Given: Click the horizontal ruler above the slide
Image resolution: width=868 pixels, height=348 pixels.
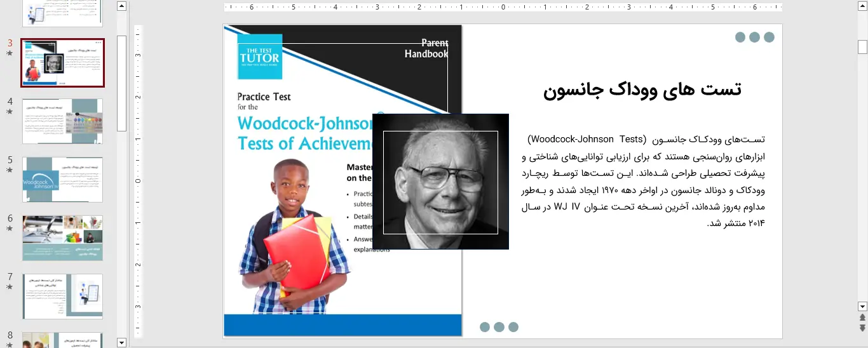Looking at the screenshot, I should point(503,8).
